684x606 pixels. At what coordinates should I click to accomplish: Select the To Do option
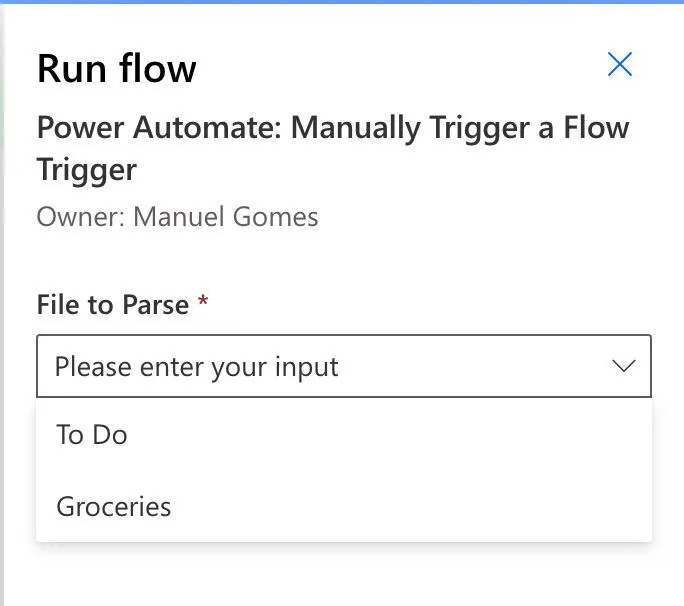pos(92,435)
